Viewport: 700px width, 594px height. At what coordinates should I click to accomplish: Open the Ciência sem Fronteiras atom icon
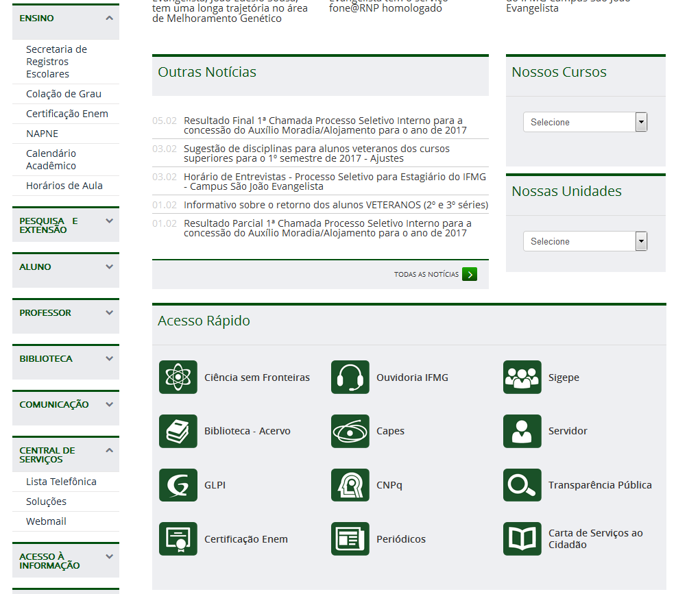(178, 377)
